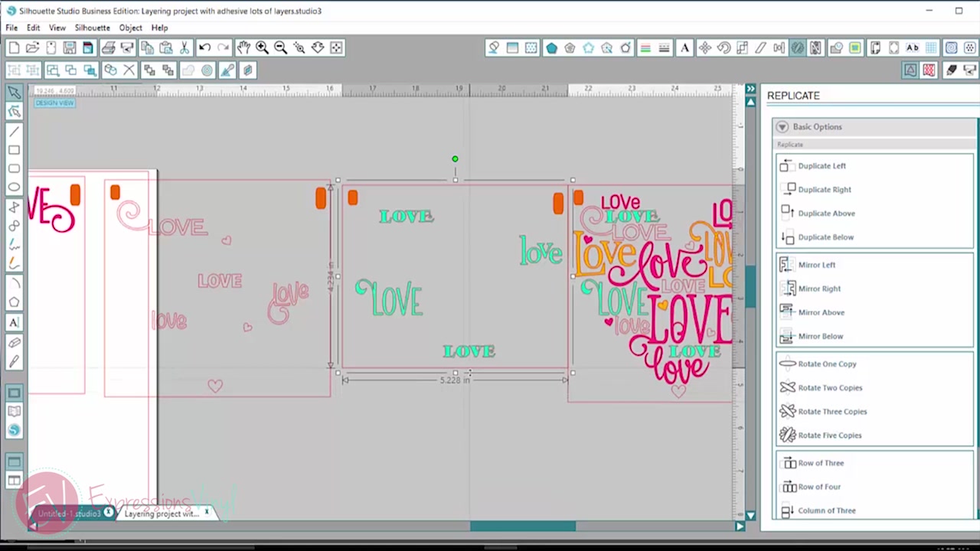The image size is (980, 551).
Task: Click the Zoom In magnifier
Action: click(x=262, y=47)
